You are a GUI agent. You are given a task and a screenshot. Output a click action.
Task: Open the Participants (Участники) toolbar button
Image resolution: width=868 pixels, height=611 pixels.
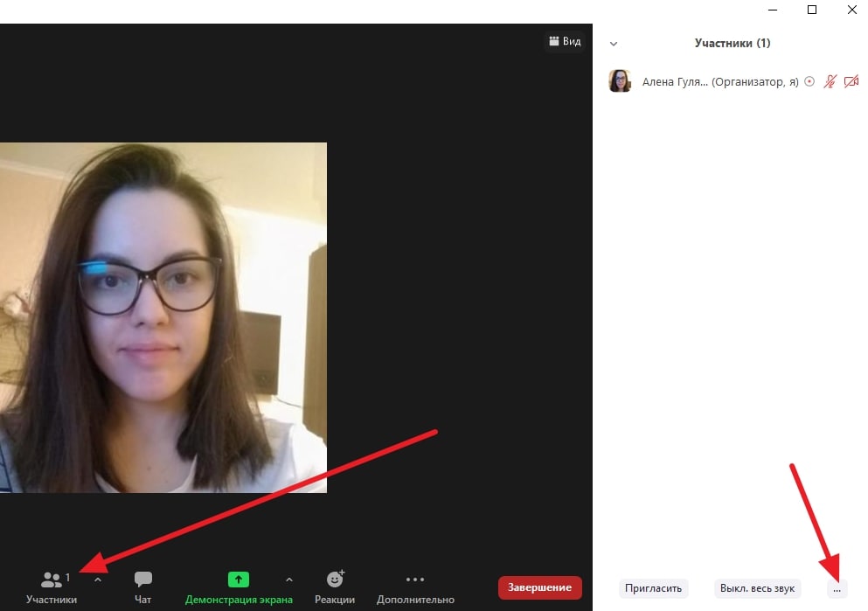[x=52, y=587]
